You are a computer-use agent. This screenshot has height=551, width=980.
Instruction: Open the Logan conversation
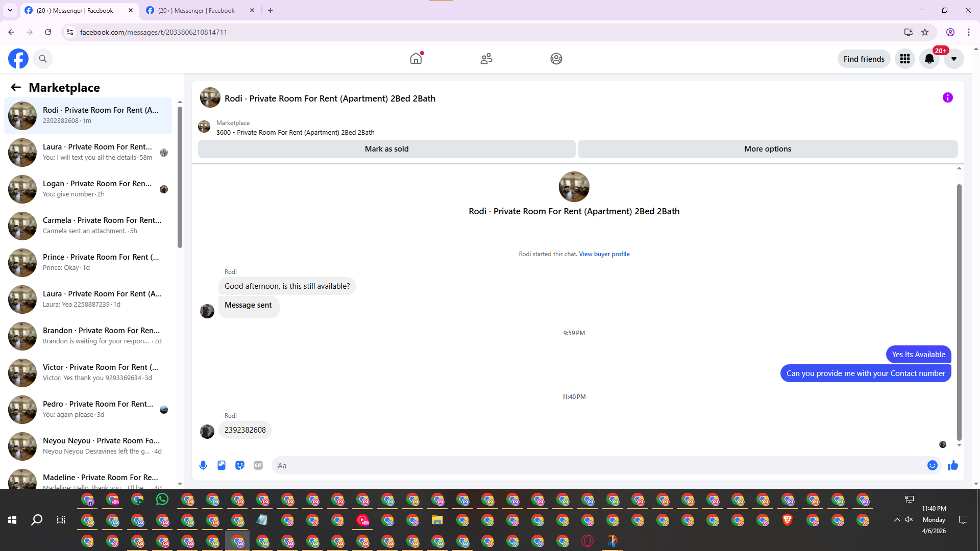click(x=88, y=189)
